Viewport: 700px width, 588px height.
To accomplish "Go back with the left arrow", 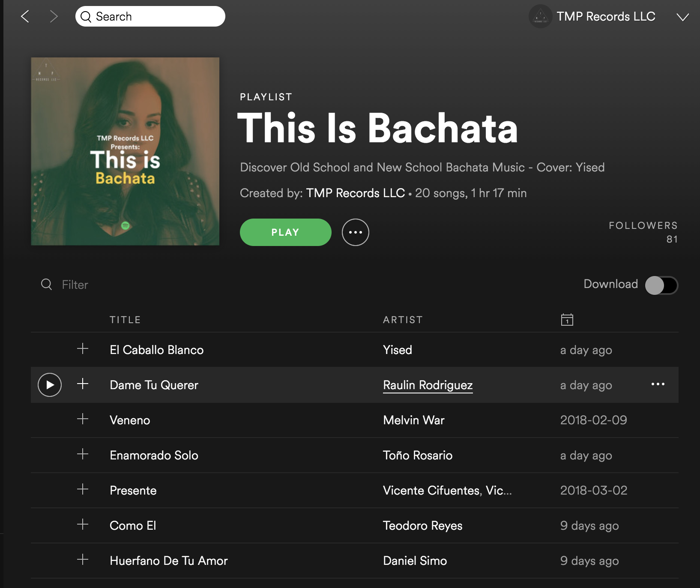I will (25, 17).
